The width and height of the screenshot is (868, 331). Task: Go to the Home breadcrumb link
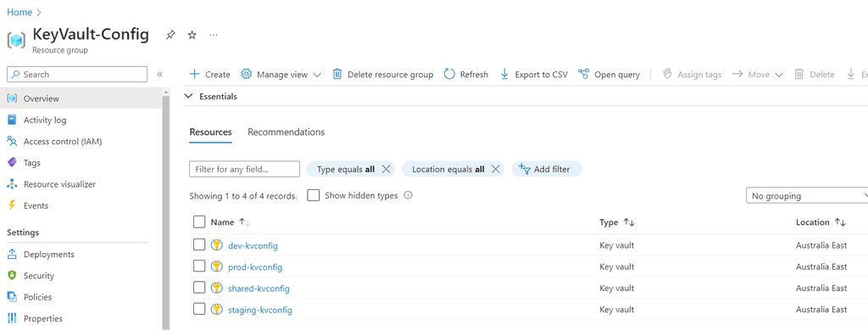(x=19, y=12)
